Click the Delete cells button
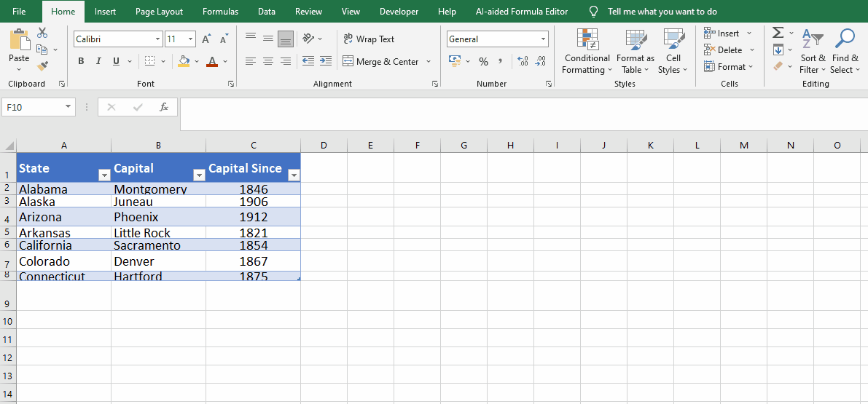 click(723, 49)
